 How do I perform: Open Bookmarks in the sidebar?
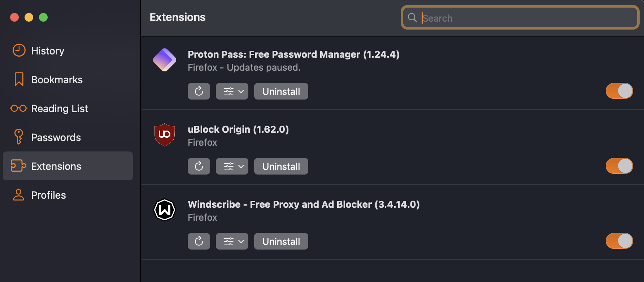click(x=57, y=80)
